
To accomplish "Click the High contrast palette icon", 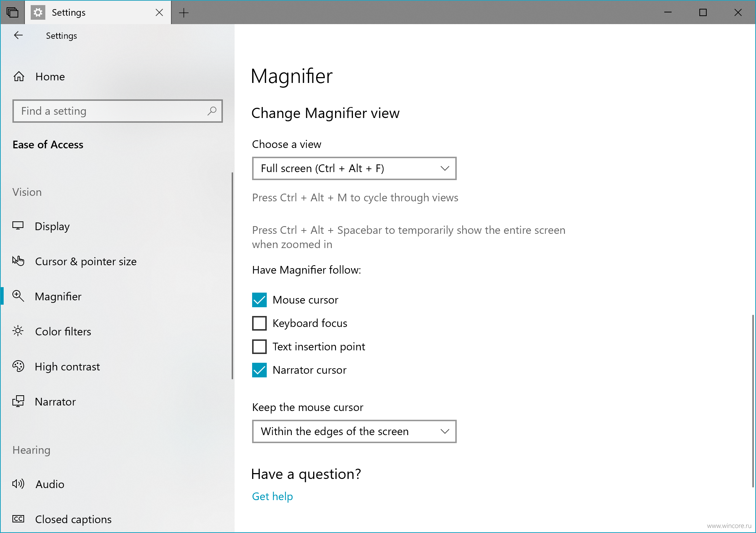I will [x=18, y=366].
